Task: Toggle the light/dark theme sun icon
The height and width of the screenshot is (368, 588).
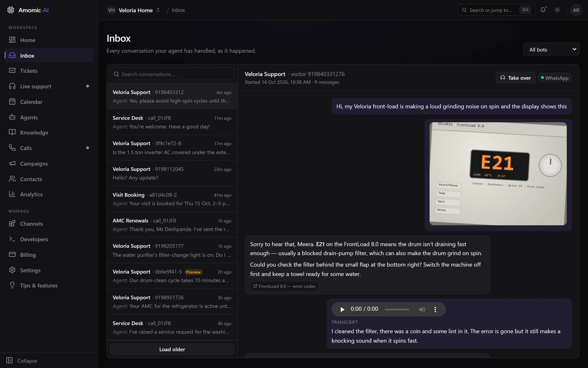Action: (x=557, y=10)
